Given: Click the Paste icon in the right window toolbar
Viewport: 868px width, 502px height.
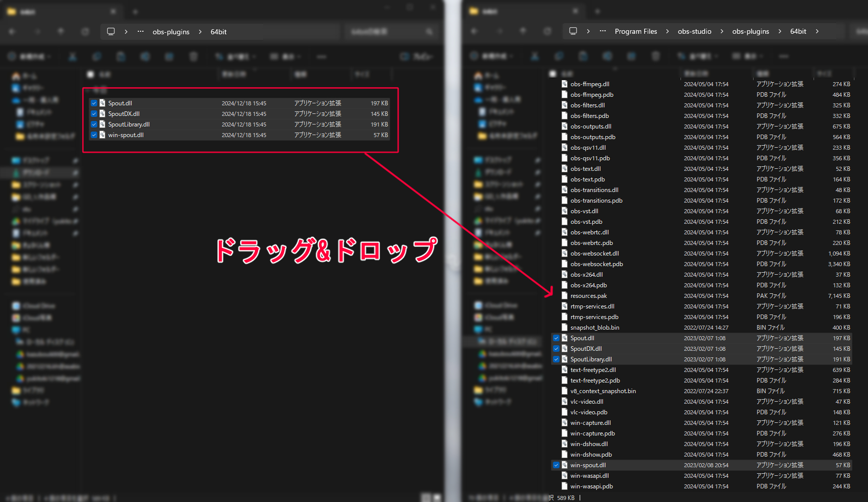Looking at the screenshot, I should 583,56.
